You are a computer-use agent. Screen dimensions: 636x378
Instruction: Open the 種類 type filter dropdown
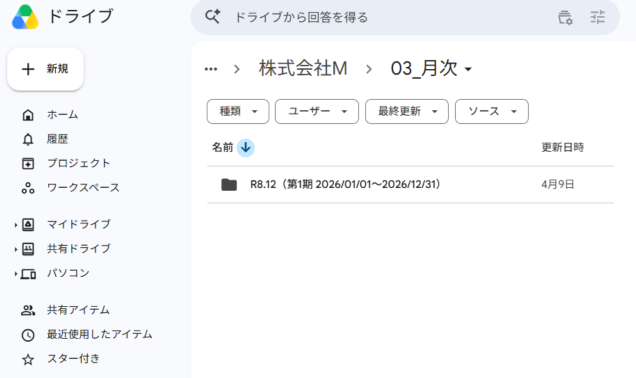[x=238, y=111]
